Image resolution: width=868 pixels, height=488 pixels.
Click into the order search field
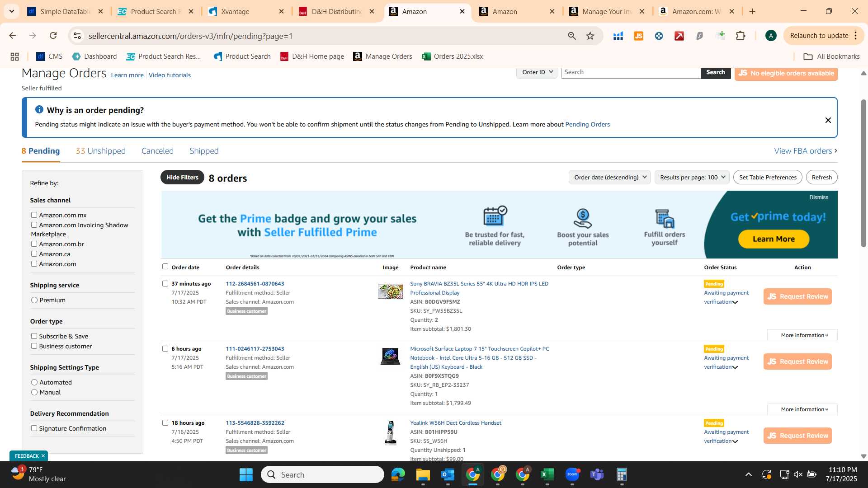pos(631,72)
